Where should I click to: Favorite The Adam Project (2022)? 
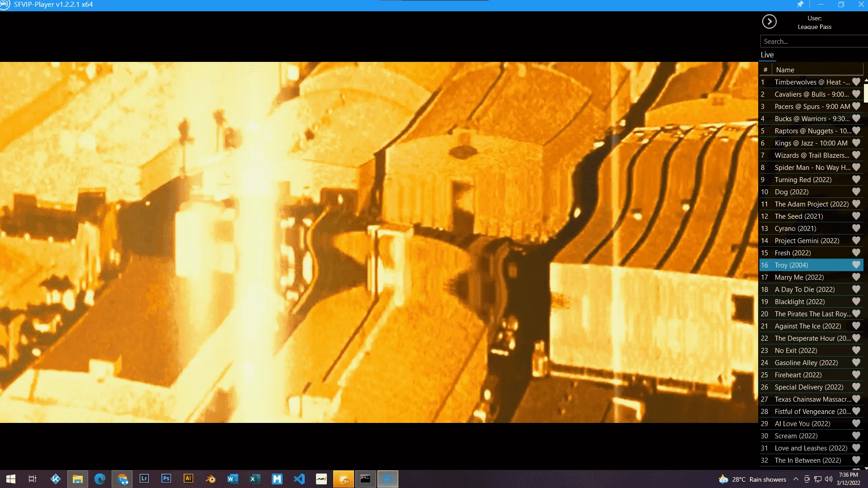point(856,204)
